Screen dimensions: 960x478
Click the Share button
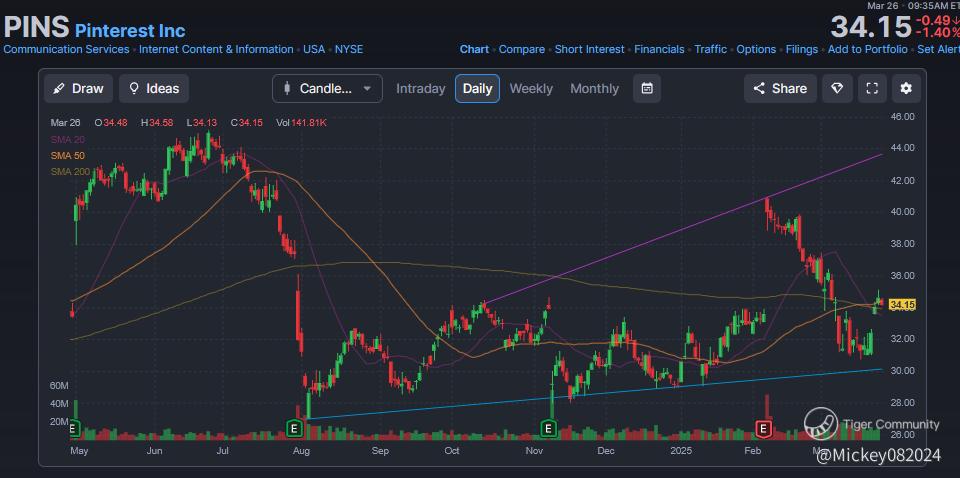click(x=780, y=89)
